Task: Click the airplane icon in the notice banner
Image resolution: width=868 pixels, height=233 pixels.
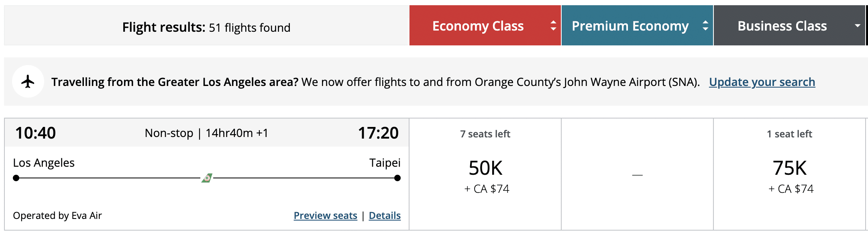Action: coord(28,82)
